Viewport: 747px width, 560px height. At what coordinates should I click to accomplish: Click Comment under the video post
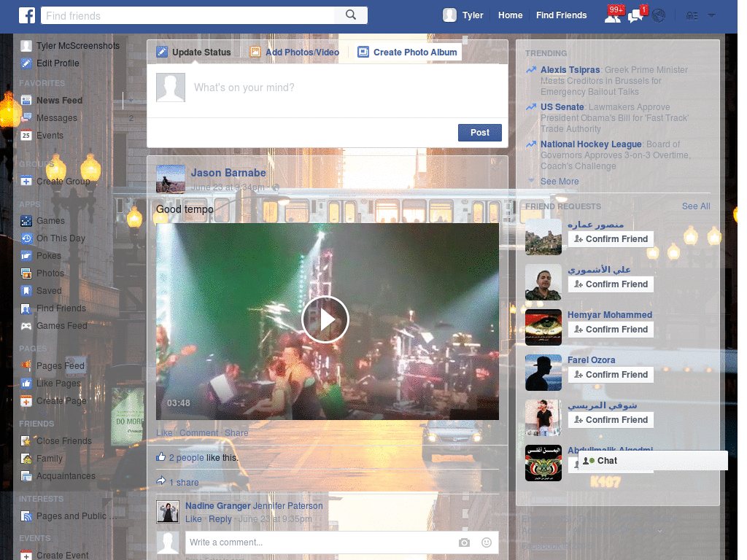198,433
